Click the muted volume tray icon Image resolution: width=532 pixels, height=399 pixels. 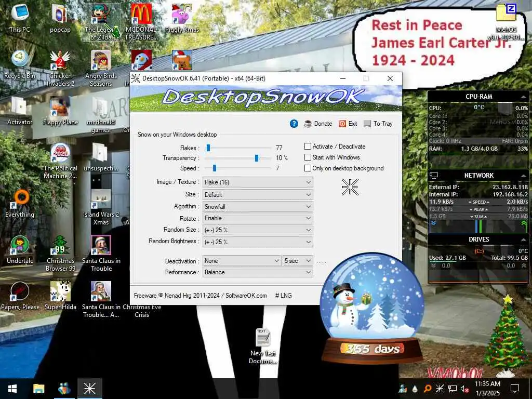tap(464, 389)
